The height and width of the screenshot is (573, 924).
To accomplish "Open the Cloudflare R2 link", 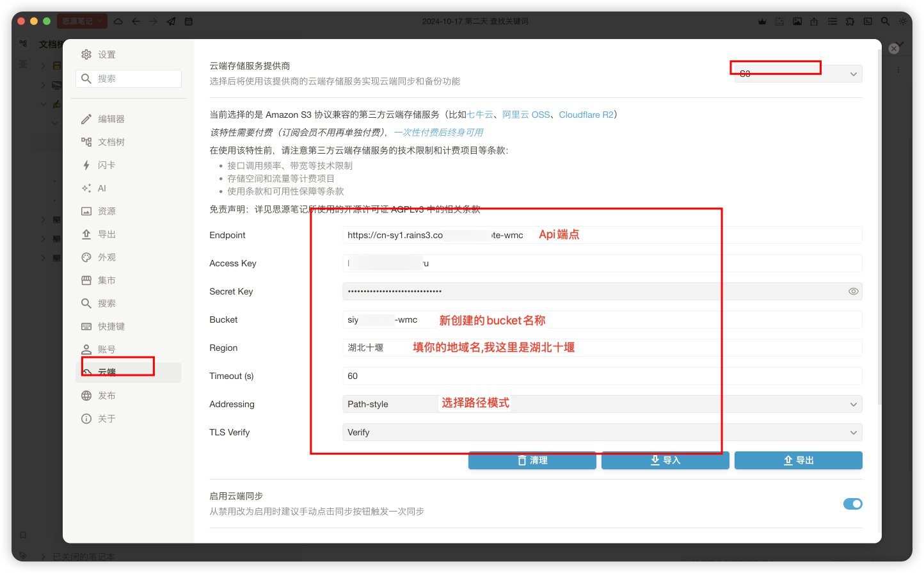I will point(586,115).
